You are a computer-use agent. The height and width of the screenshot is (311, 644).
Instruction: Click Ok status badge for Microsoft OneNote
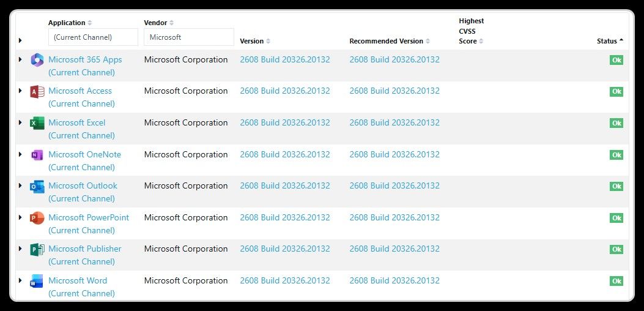tap(616, 155)
